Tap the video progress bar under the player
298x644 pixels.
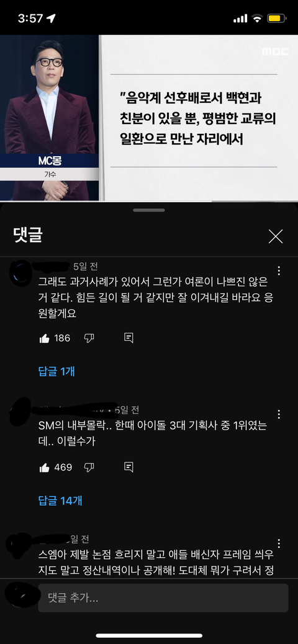149,201
